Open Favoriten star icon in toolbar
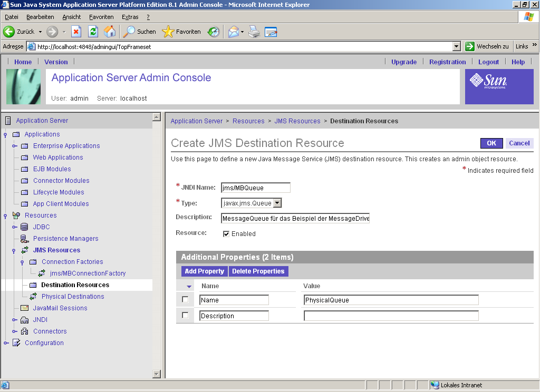The width and height of the screenshot is (540, 392). coord(168,32)
